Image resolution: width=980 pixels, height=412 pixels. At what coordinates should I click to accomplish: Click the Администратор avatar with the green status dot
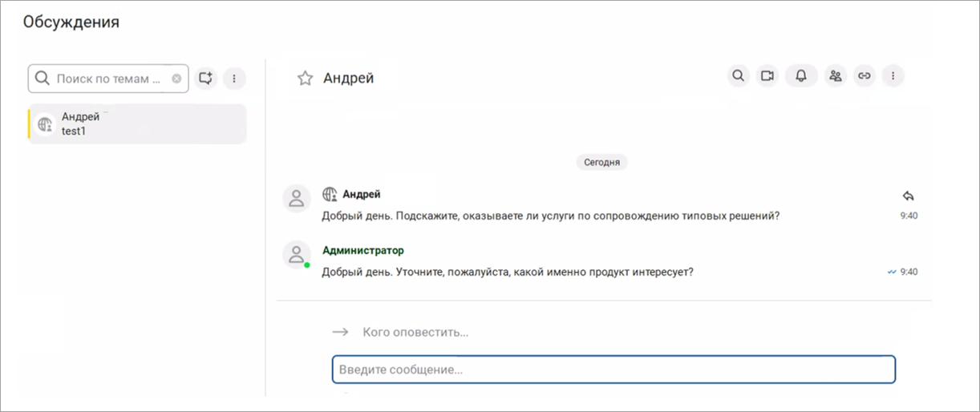click(297, 255)
